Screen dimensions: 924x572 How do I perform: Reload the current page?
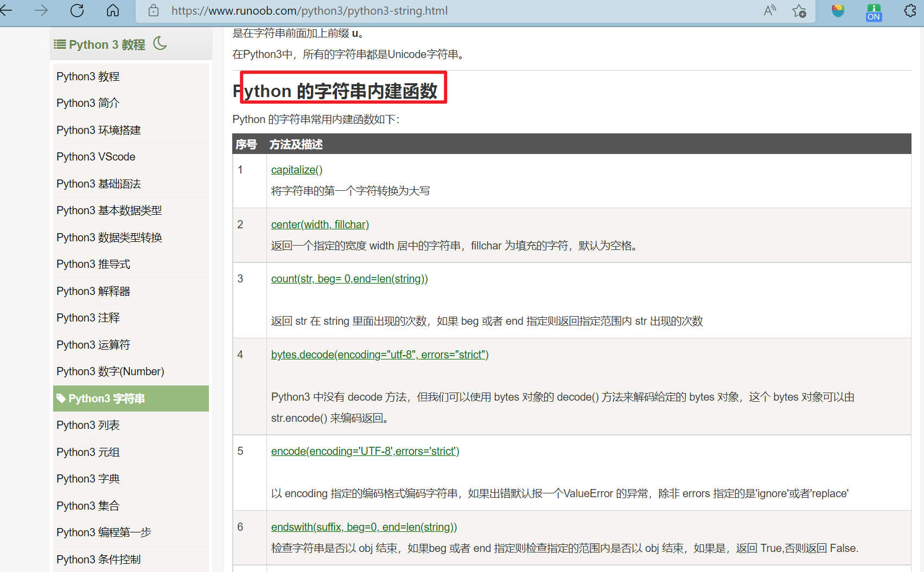77,10
